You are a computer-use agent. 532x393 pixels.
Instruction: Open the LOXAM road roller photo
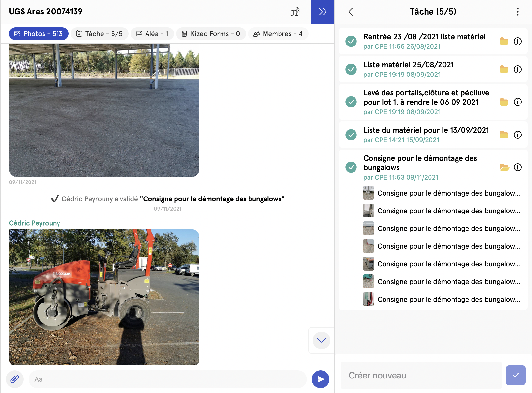pyautogui.click(x=104, y=297)
